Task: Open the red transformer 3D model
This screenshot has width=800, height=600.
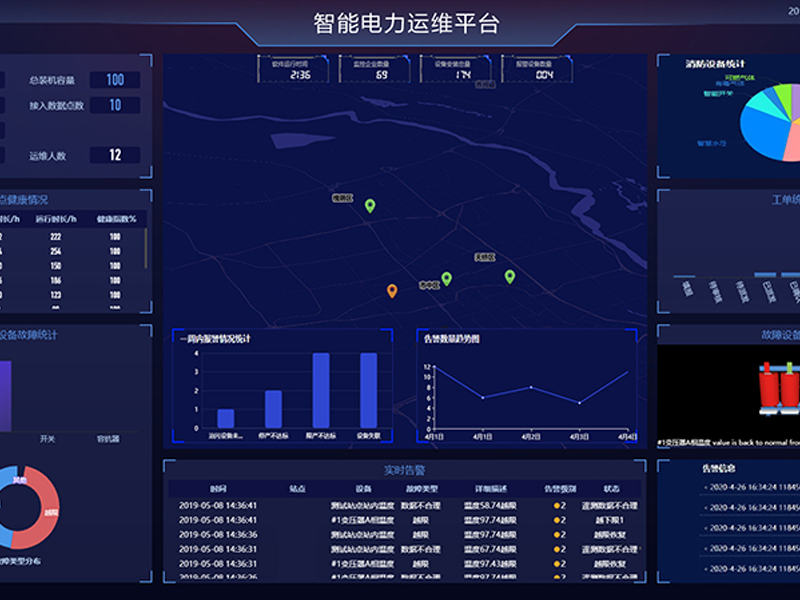Action: (x=779, y=388)
